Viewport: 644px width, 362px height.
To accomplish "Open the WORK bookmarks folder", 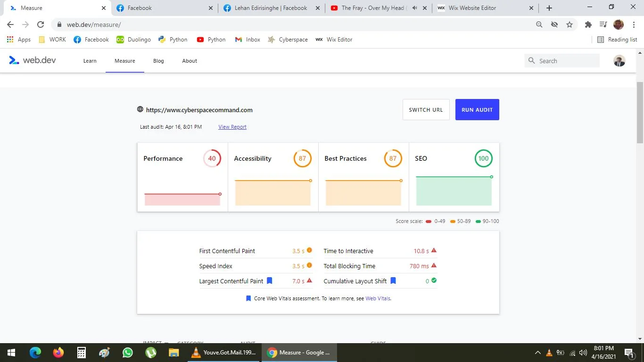I will click(52, 40).
